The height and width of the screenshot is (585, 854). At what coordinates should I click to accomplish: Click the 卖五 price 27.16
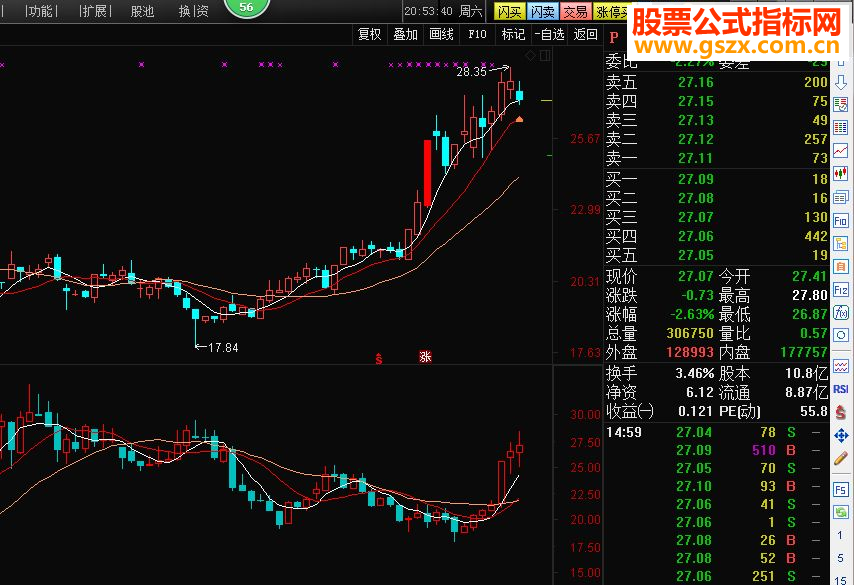pos(696,82)
